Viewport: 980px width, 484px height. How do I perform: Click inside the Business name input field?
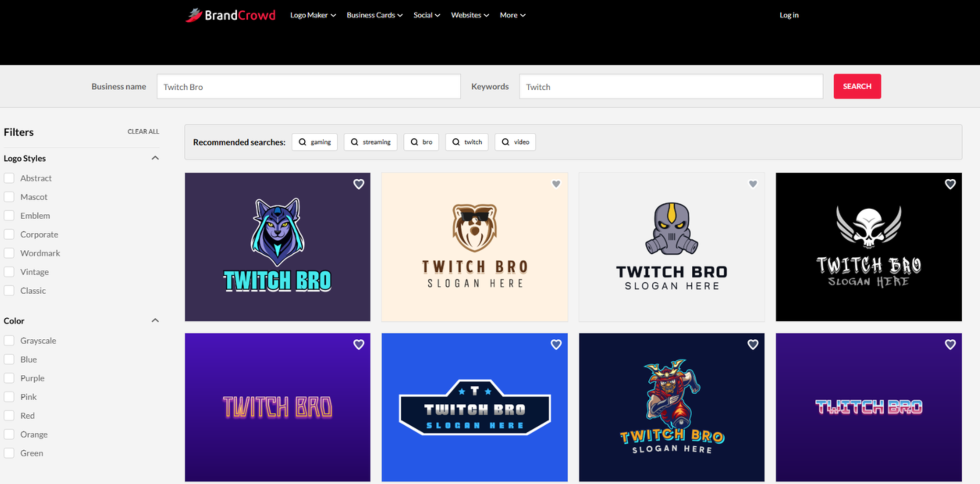coord(308,86)
